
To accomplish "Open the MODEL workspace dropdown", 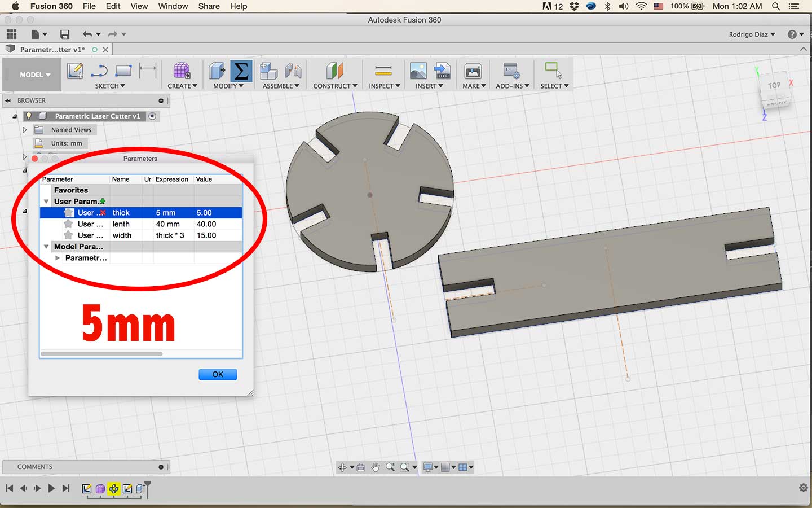I will tap(35, 75).
